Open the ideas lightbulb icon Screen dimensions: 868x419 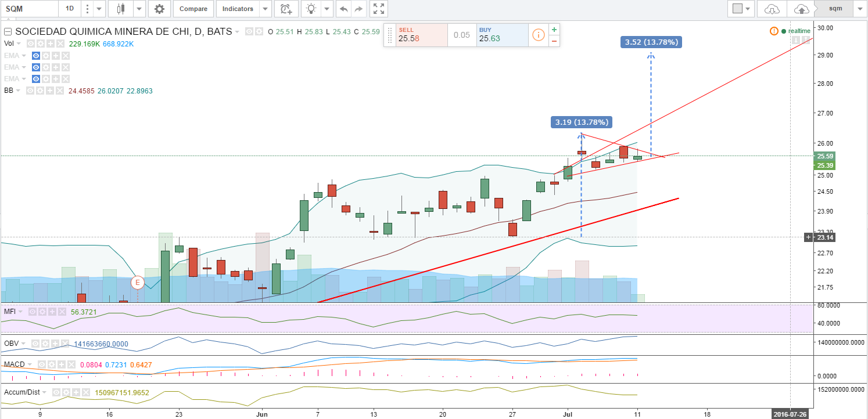(312, 9)
